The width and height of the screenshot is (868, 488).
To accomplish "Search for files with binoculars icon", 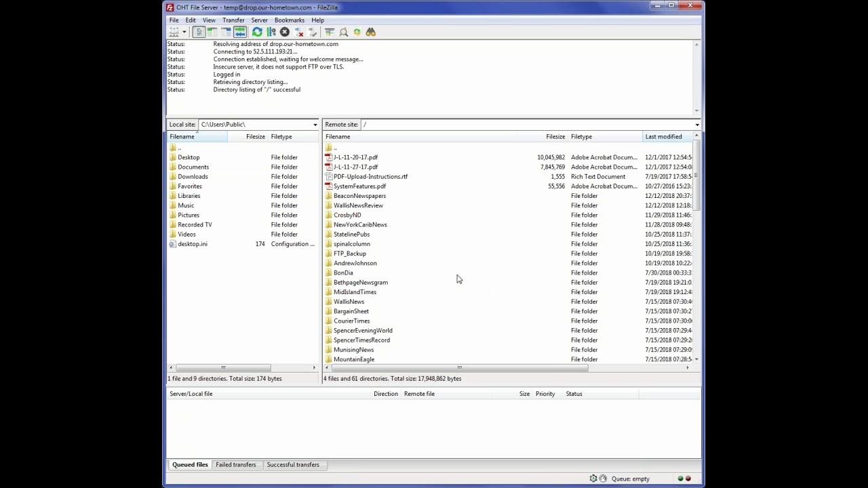I will pos(370,32).
